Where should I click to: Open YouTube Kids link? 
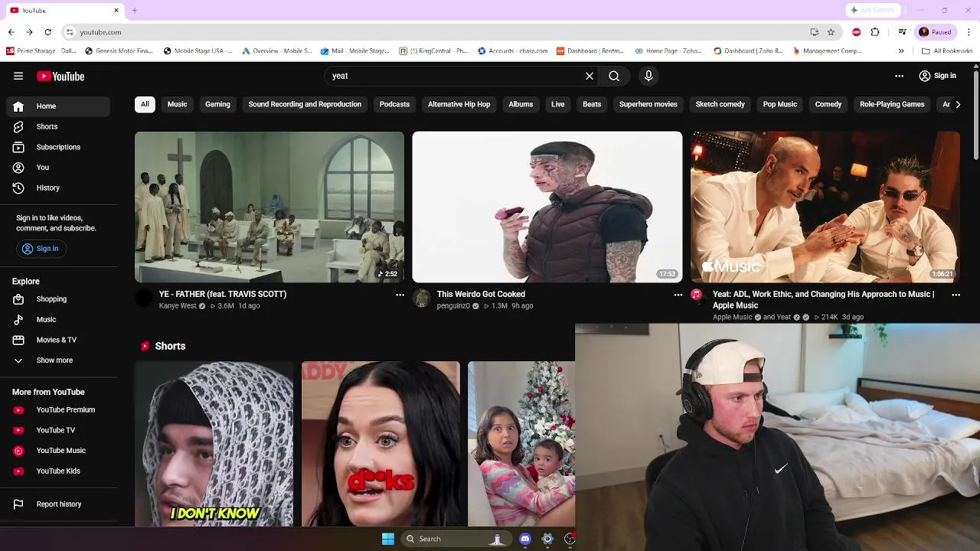tap(58, 471)
